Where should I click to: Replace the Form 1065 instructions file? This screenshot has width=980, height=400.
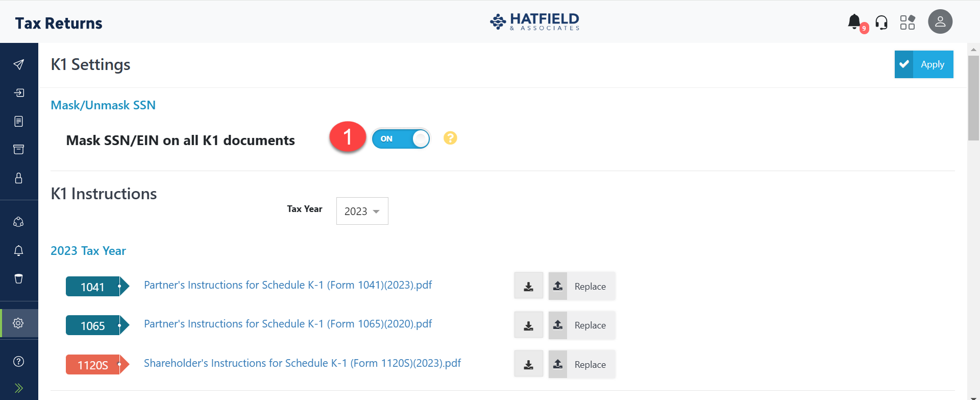point(582,325)
